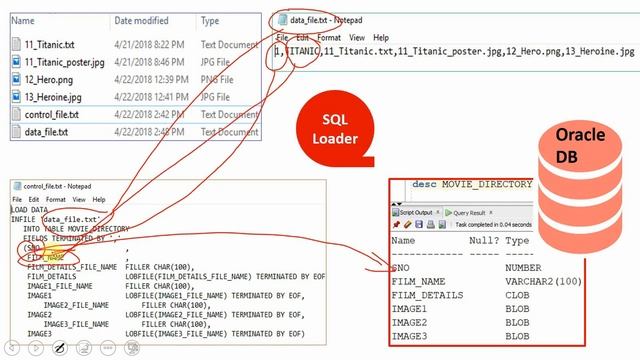The image size is (640, 360).
Task: Click the Notepad icon in data_file.txt title bar
Action: pos(282,20)
